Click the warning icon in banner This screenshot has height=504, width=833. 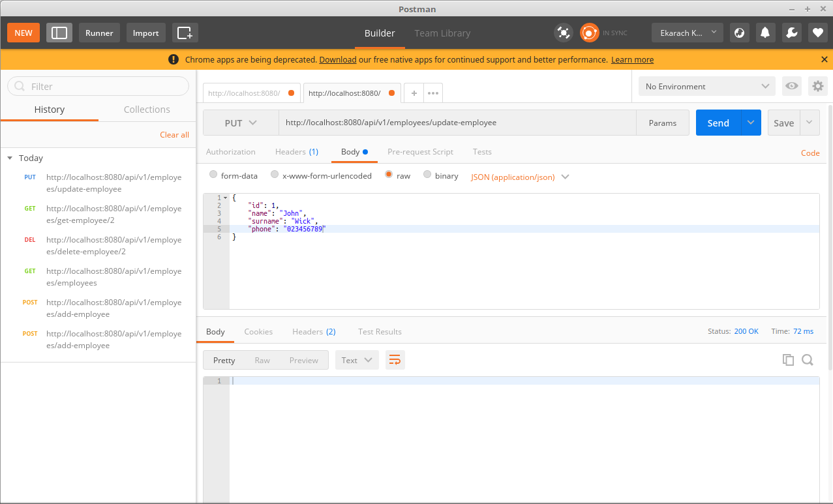(173, 59)
